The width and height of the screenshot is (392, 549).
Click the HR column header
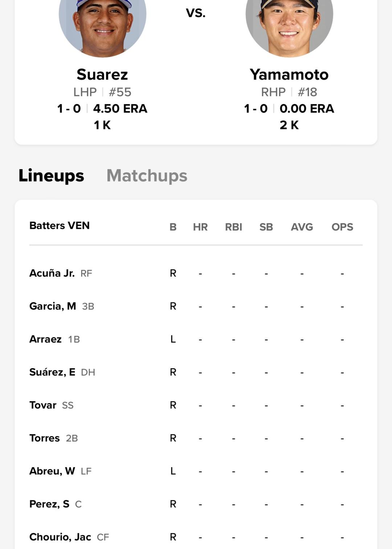click(x=200, y=227)
